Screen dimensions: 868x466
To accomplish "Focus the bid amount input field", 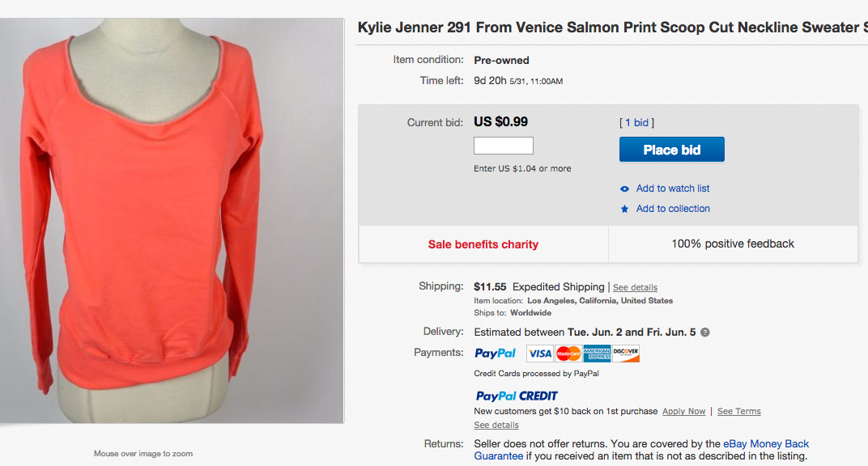I will point(503,146).
